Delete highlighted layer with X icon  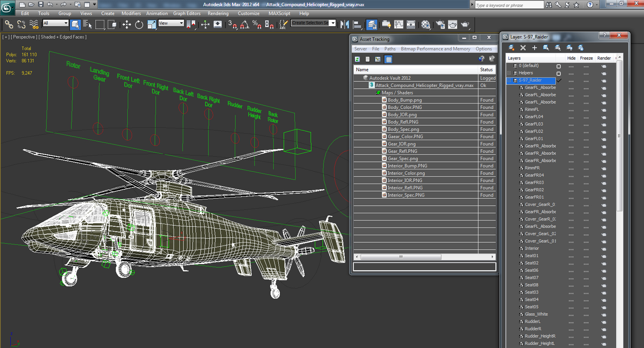tap(523, 48)
